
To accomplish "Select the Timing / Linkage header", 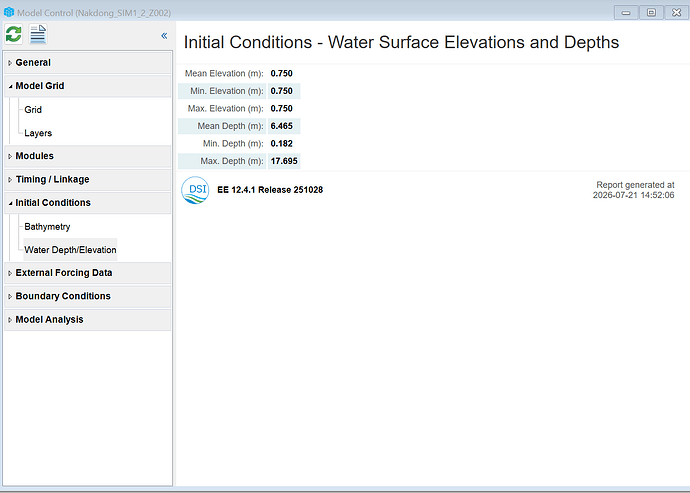I will click(x=88, y=179).
